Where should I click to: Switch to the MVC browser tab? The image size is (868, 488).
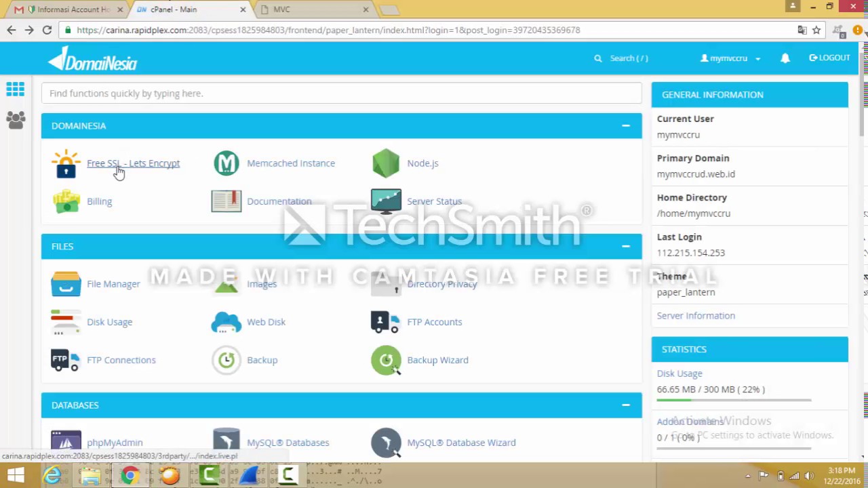click(x=315, y=9)
